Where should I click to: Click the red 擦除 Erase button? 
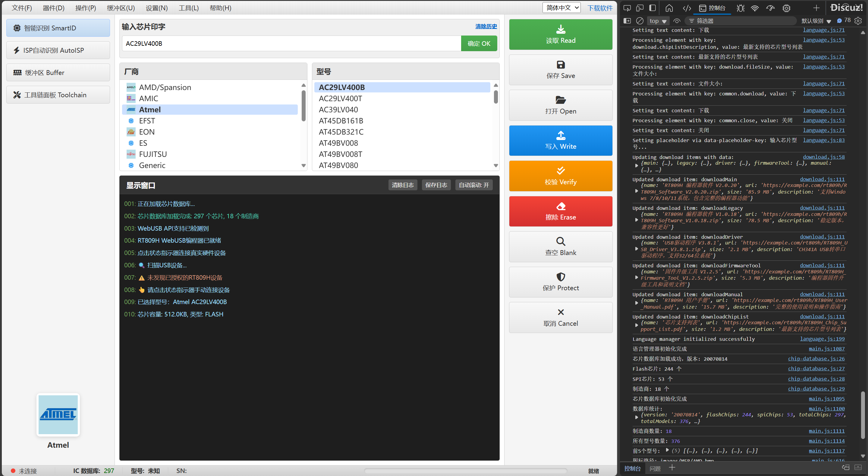point(560,211)
